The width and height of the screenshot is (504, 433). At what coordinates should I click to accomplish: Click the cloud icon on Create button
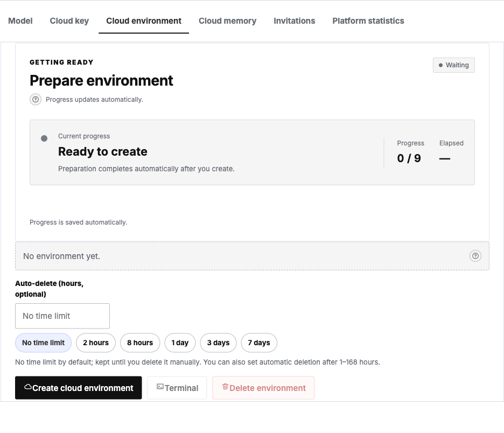[x=28, y=387]
